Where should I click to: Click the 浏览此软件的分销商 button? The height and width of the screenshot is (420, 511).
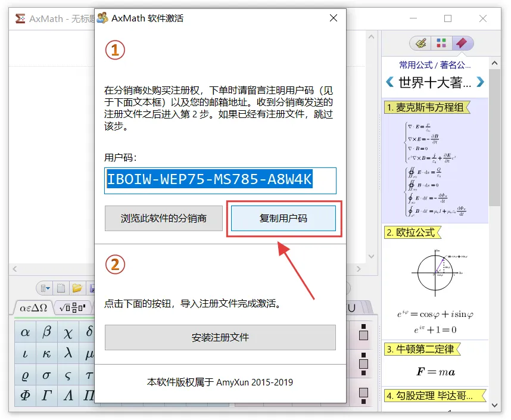coord(164,218)
